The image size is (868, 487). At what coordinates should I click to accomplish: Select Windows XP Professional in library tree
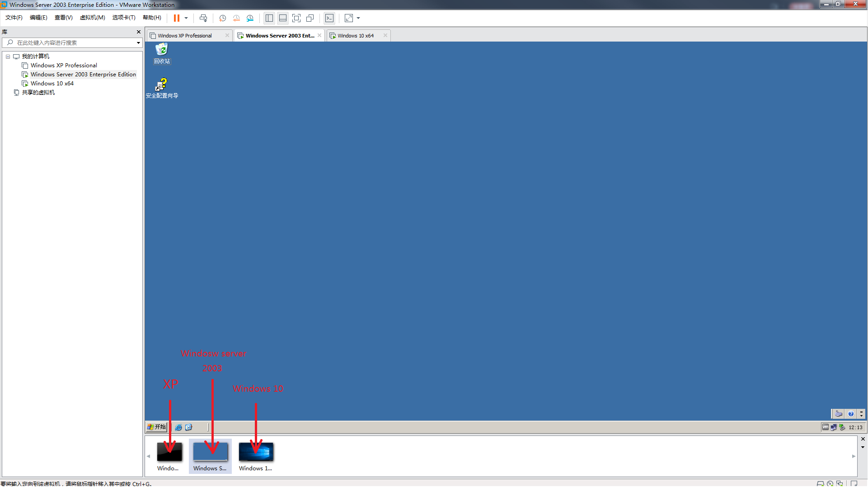(x=64, y=66)
